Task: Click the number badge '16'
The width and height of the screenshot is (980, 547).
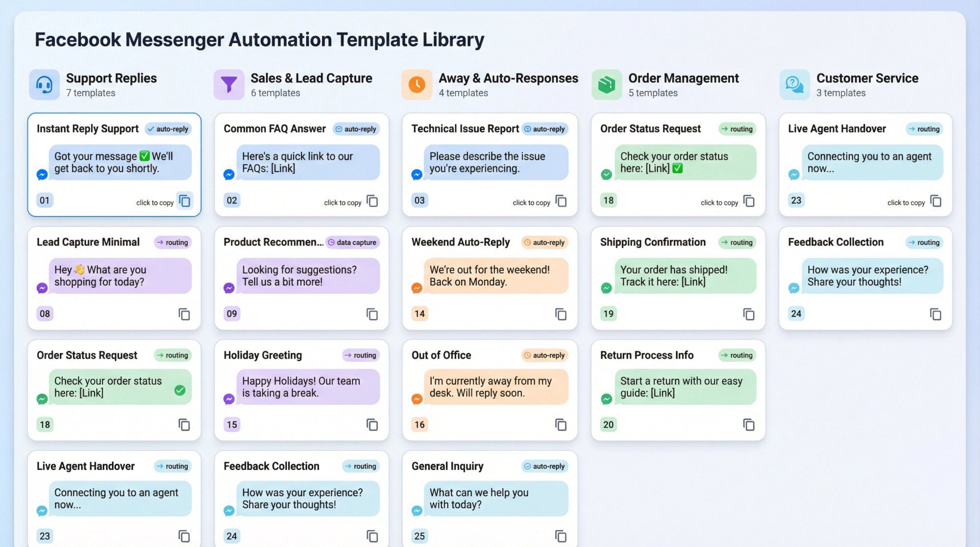Action: coord(419,424)
